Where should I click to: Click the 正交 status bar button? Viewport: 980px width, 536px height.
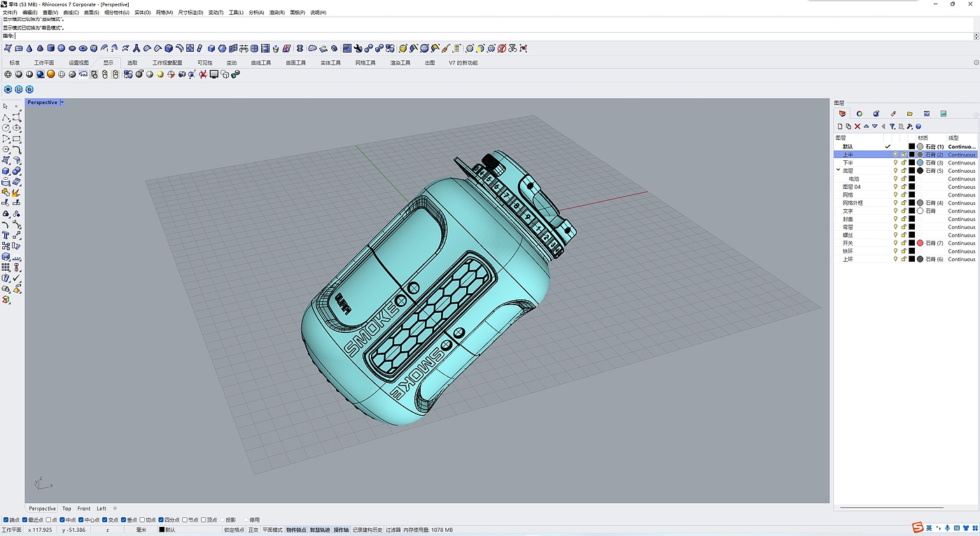point(253,530)
